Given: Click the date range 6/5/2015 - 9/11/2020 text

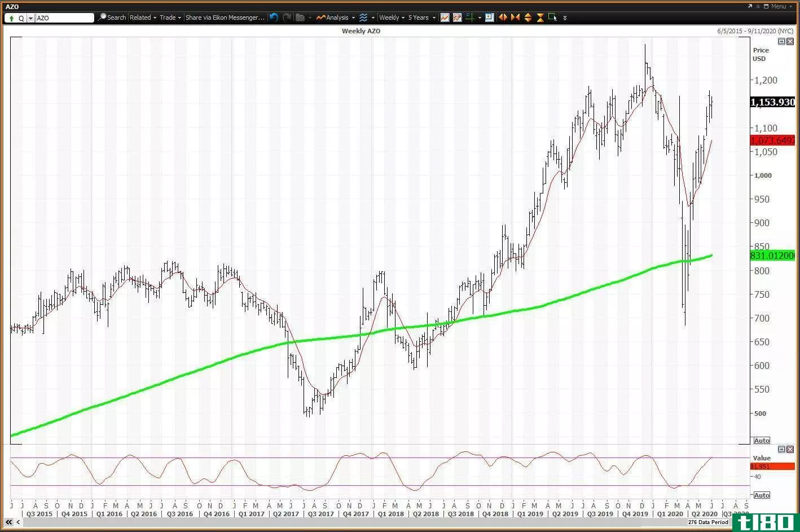Looking at the screenshot, I should click(x=755, y=31).
